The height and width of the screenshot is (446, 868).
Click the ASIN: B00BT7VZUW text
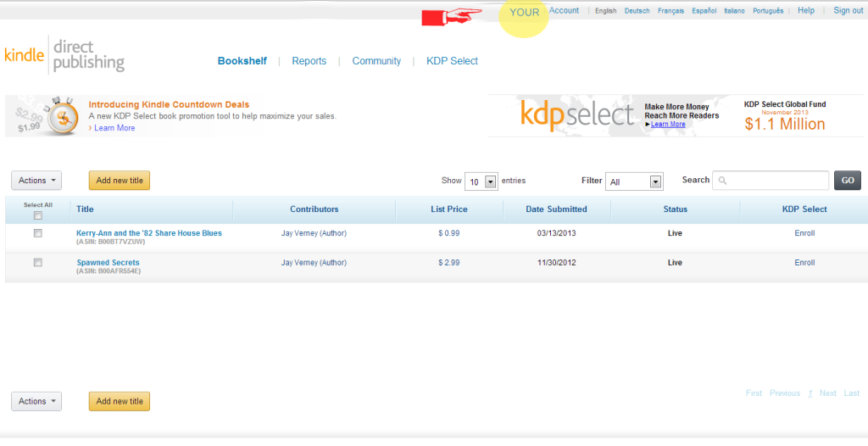click(x=111, y=243)
